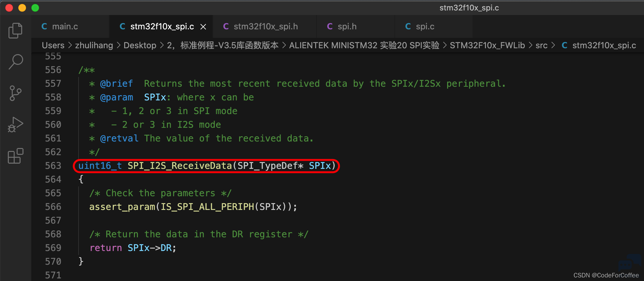The width and height of the screenshot is (644, 281).
Task: Click the SPI_I2S_ReceiveData function name
Action: coord(180,166)
